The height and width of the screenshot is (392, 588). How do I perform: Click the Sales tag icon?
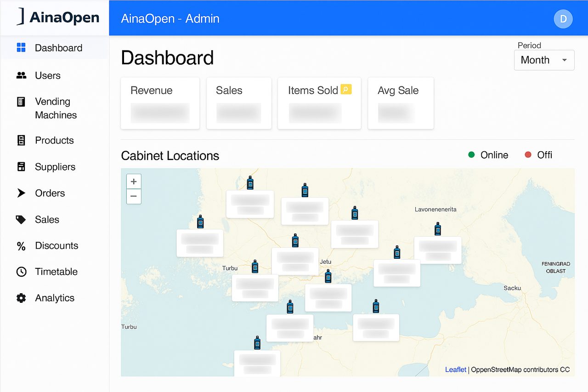pyautogui.click(x=21, y=219)
